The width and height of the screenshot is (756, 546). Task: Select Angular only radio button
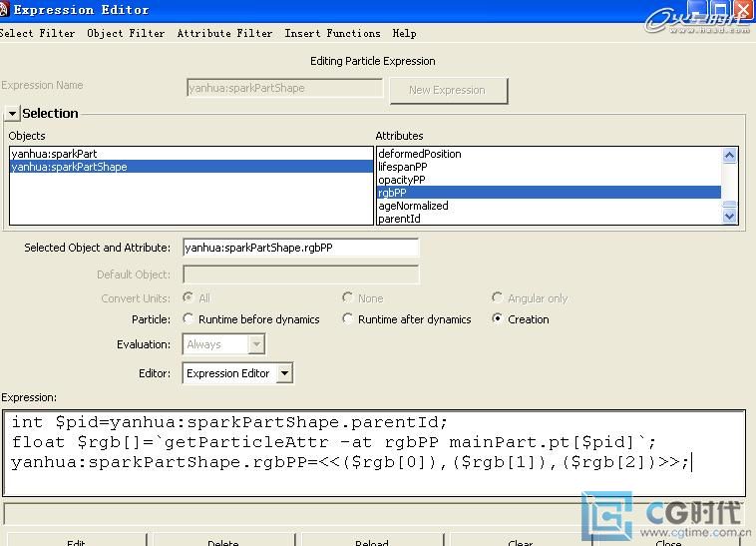point(497,297)
